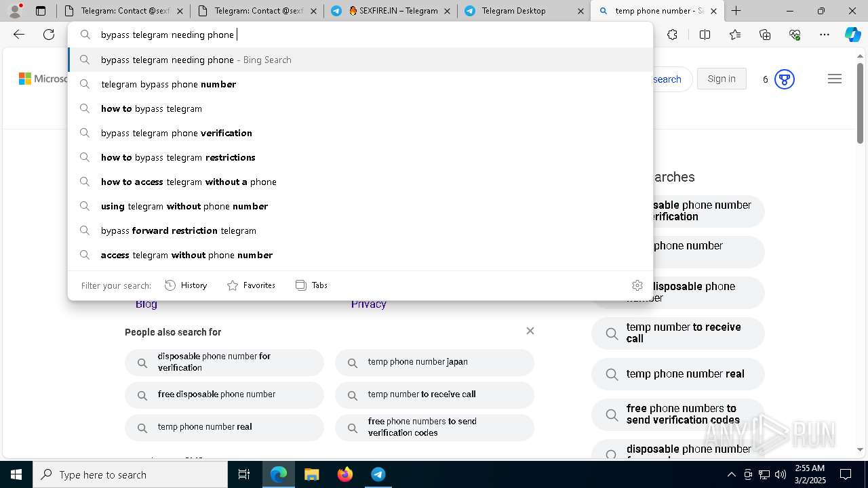Open the volume tray icon
868x488 pixels.
[780, 474]
